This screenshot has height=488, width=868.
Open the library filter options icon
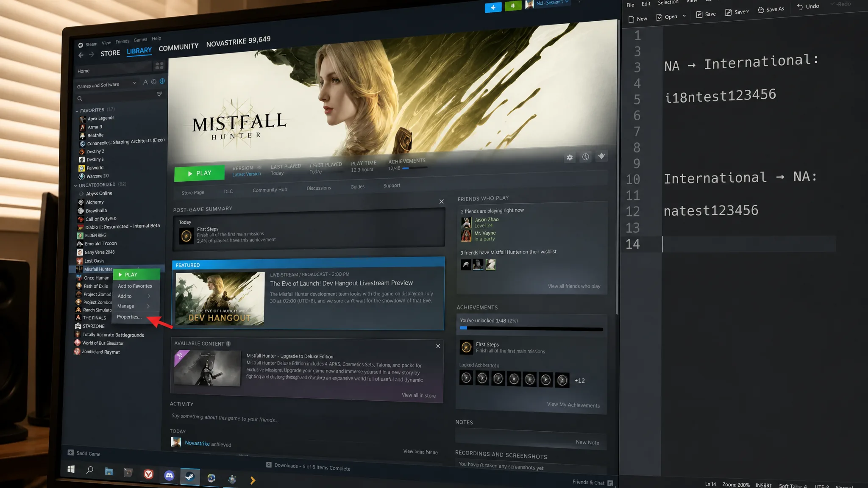tap(159, 94)
